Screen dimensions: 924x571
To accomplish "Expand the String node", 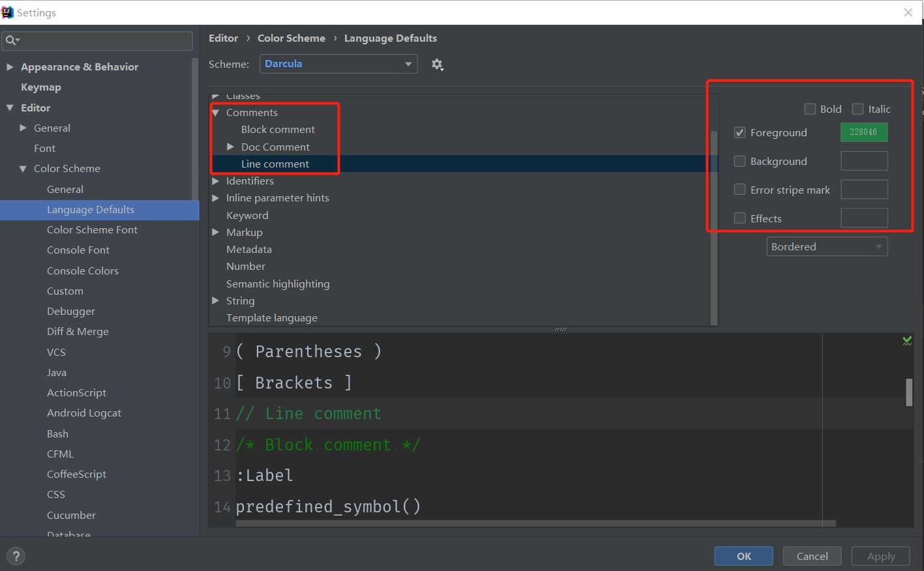I will pos(215,300).
